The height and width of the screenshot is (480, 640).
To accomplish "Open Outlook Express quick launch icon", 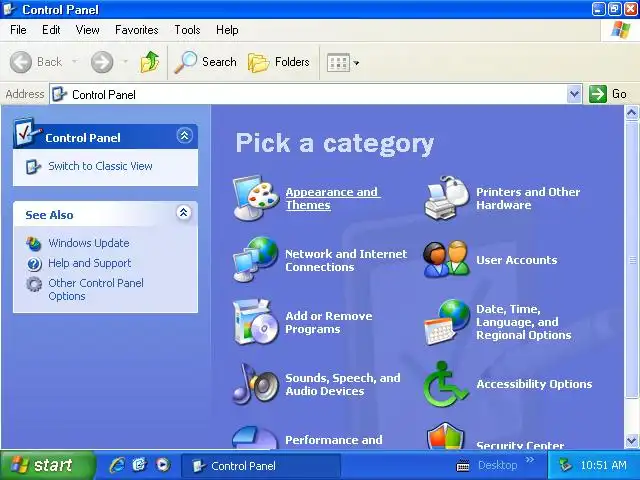I will click(x=140, y=465).
